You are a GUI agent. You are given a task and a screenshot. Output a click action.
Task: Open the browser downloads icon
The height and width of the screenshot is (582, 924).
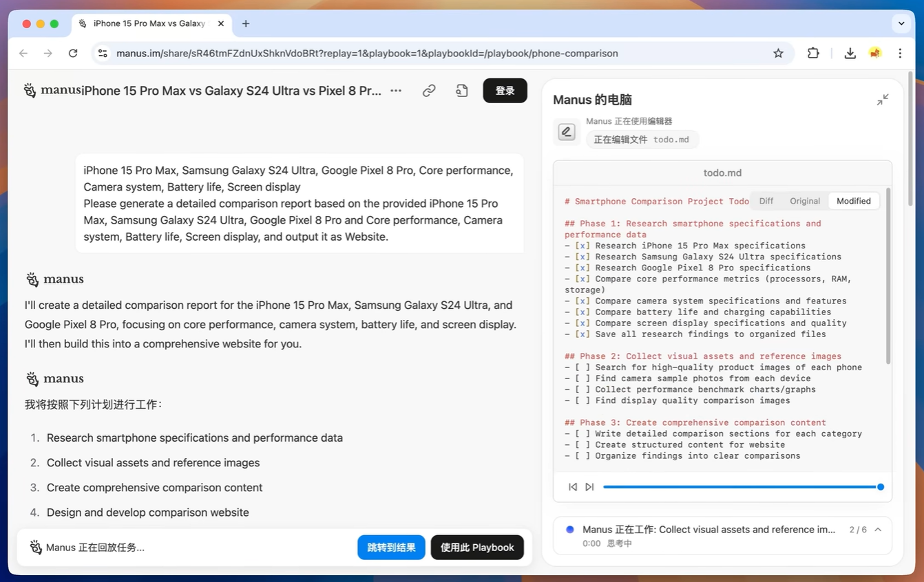pyautogui.click(x=850, y=53)
